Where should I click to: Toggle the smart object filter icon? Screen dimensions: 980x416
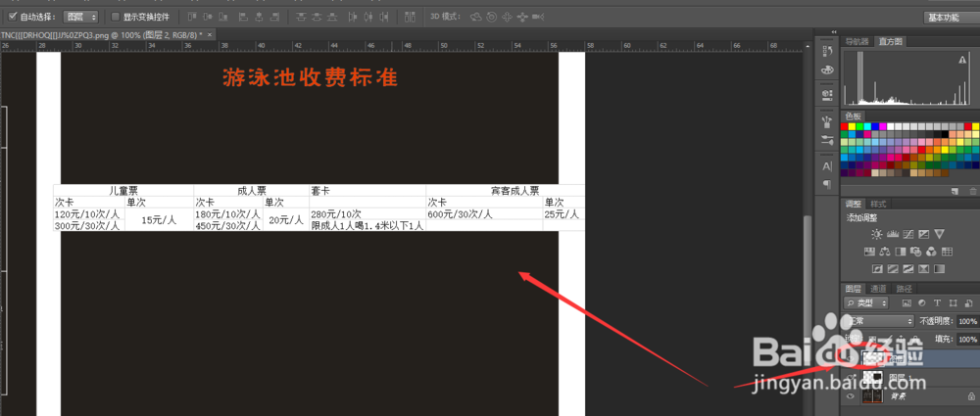click(967, 302)
